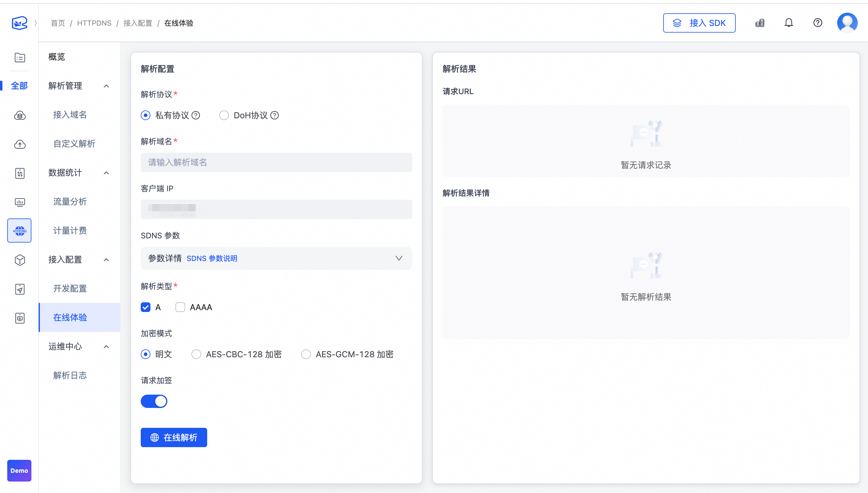Select the DoH协议 radio button
The height and width of the screenshot is (493, 868).
[x=224, y=116]
